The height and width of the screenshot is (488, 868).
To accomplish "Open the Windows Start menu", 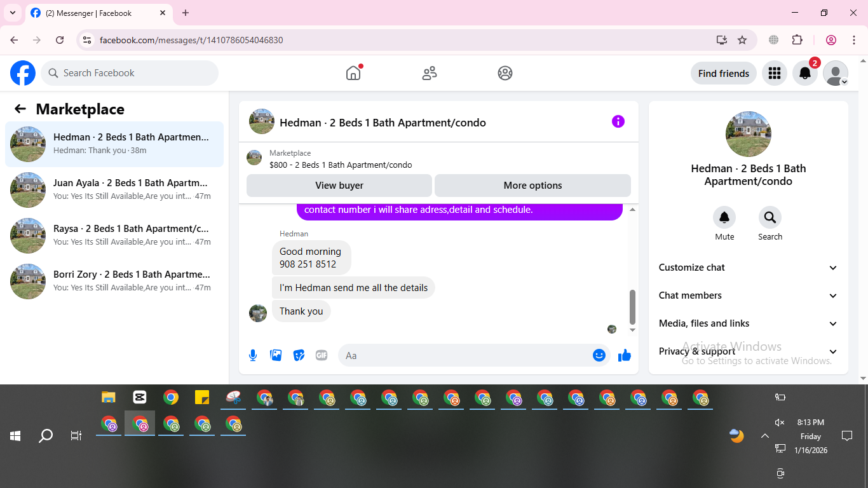I will click(x=15, y=436).
